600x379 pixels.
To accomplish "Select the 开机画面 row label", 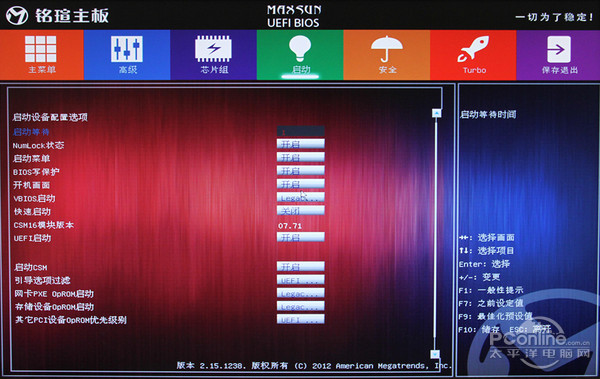I will click(x=31, y=185).
